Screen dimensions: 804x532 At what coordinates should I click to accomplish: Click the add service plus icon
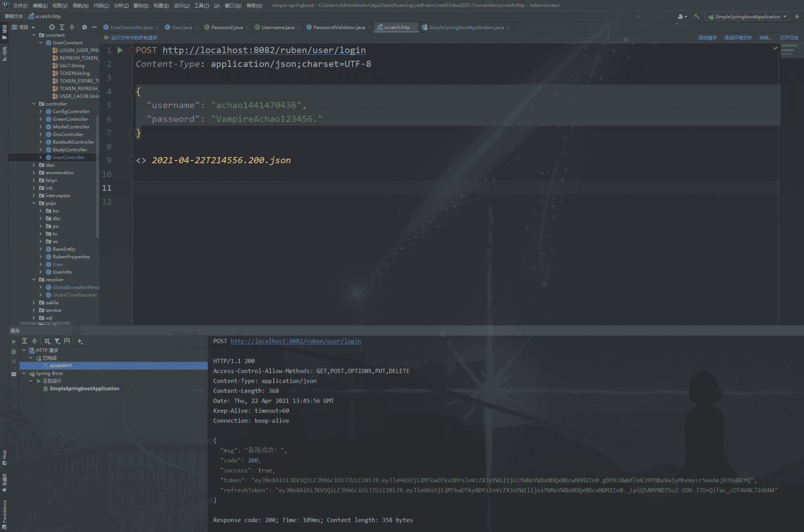pos(80,341)
